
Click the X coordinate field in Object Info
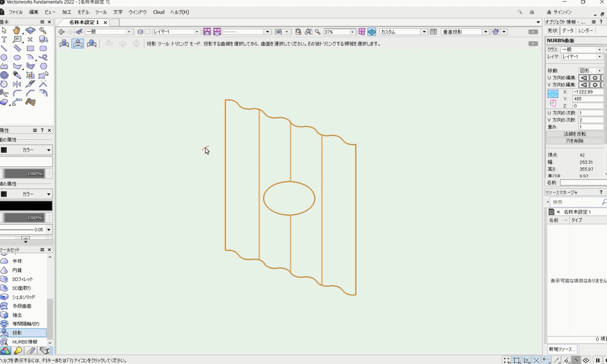click(x=588, y=92)
